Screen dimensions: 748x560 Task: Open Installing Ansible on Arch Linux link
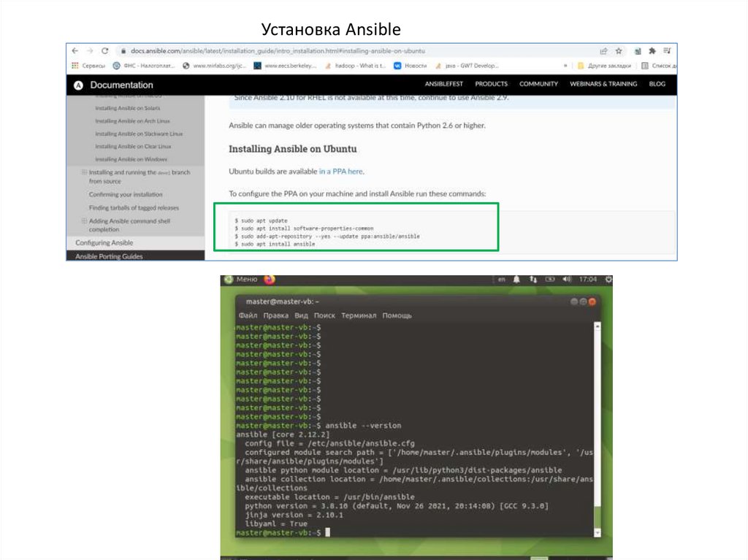[x=132, y=121]
